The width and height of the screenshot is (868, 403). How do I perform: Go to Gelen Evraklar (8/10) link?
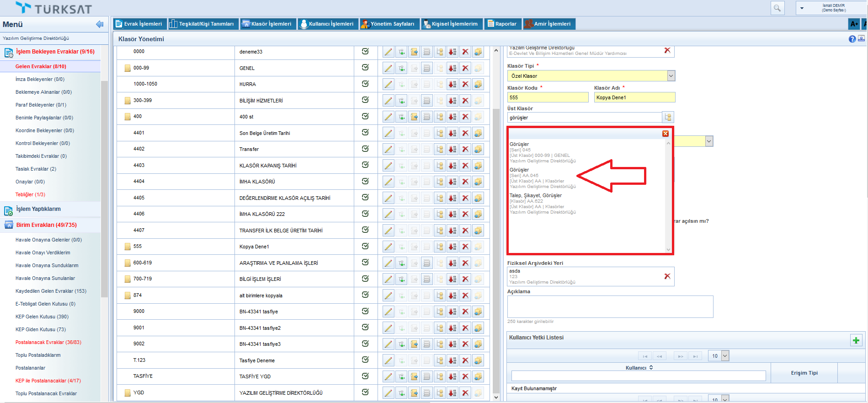tap(41, 66)
